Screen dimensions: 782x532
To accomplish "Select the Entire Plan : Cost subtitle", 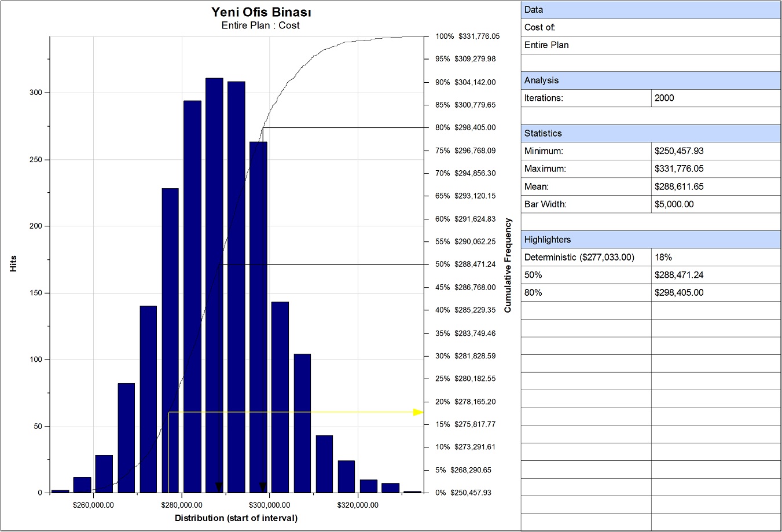I will point(260,25).
